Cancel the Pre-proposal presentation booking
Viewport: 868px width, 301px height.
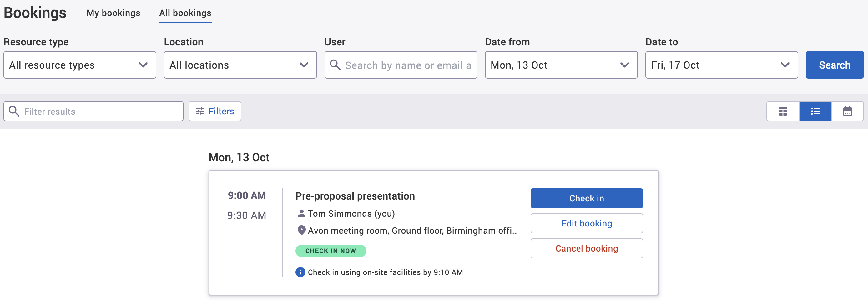click(586, 248)
